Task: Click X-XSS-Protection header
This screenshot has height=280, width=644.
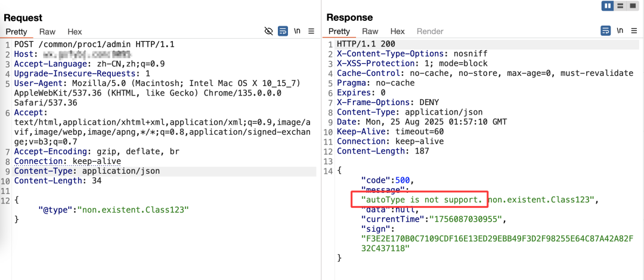Action: (x=412, y=64)
